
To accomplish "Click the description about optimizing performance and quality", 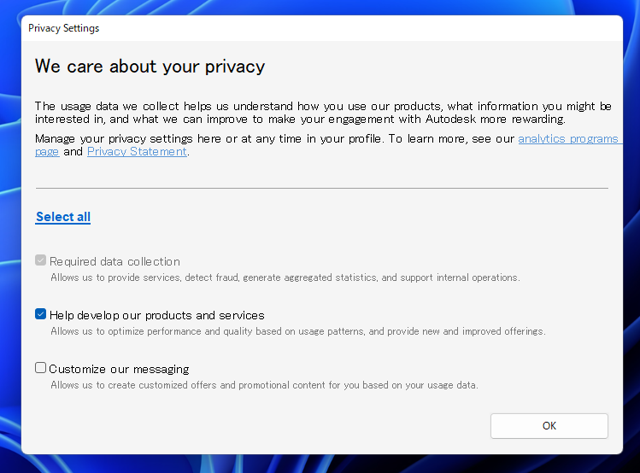I will 298,331.
